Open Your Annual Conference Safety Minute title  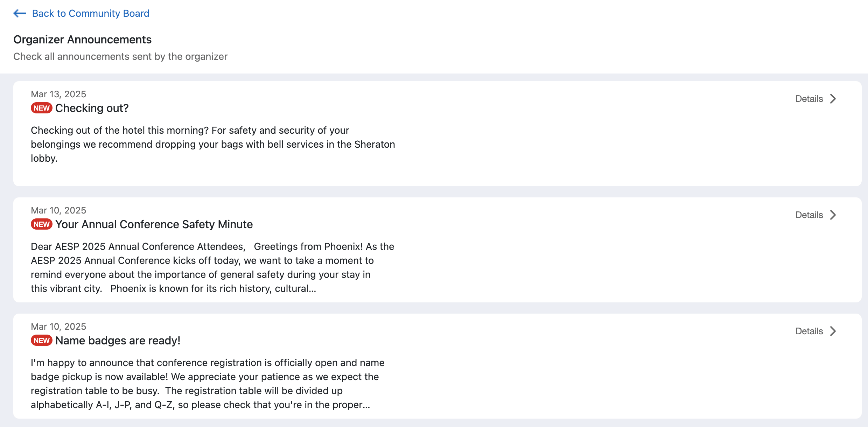click(x=154, y=224)
